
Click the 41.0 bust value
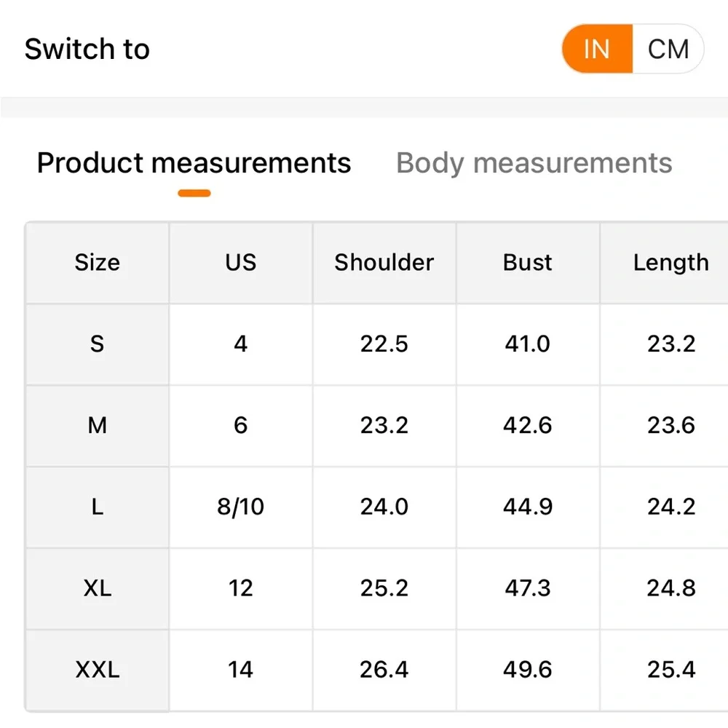[x=528, y=344]
